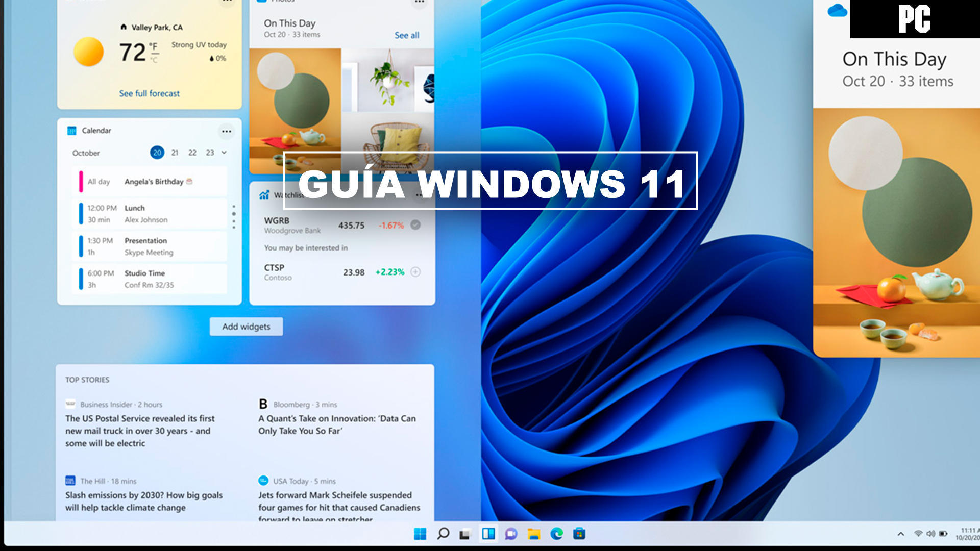Add CTSP stock using the plus toggle
Viewport: 980px width, 551px height.
click(415, 270)
